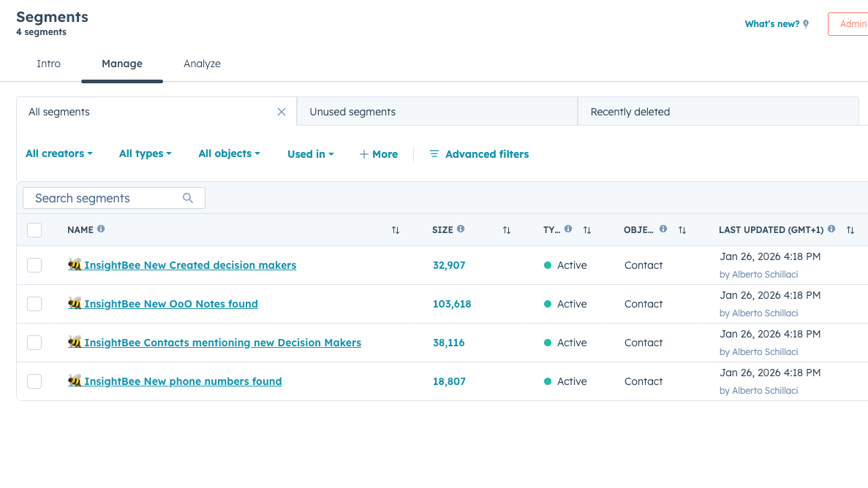Expand the Used in filter dropdown

(311, 154)
